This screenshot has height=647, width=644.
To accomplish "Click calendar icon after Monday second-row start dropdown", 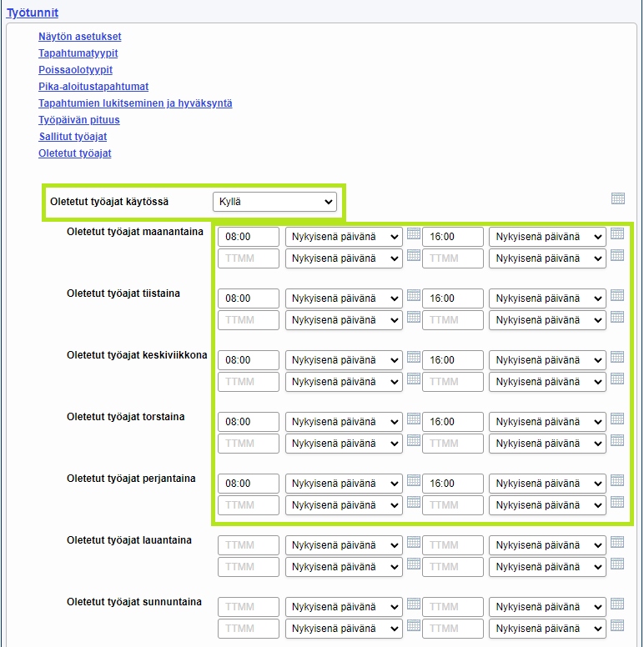I will 413,255.
